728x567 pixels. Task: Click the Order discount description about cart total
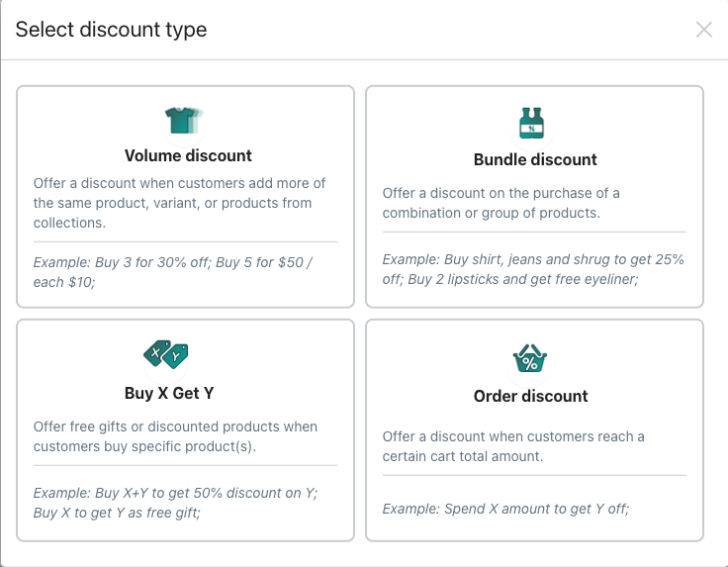tap(513, 446)
